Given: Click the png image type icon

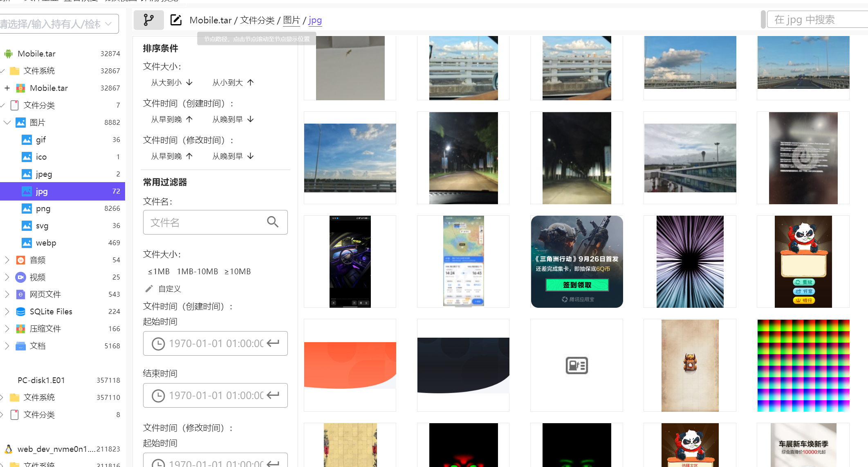Looking at the screenshot, I should pyautogui.click(x=27, y=208).
